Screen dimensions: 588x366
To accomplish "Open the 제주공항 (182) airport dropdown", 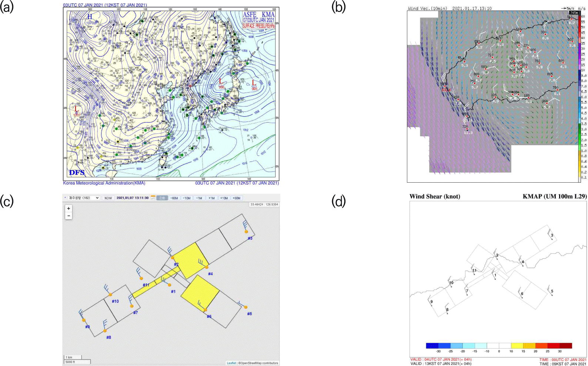I will click(x=84, y=198).
